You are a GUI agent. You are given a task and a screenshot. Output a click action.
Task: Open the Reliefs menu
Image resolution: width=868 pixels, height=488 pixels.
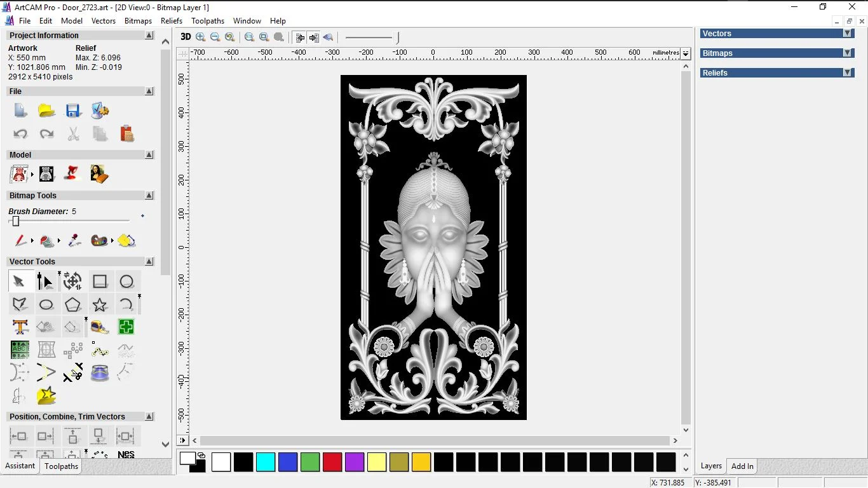tap(172, 21)
